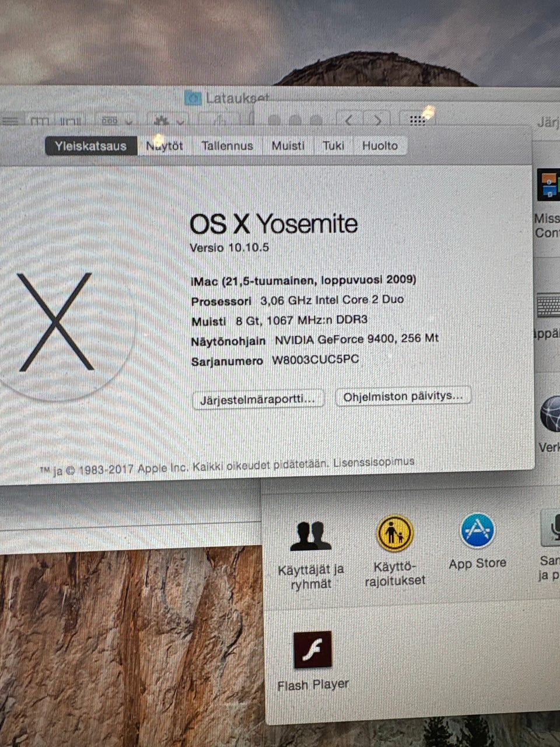Open the Näytöt tab
The height and width of the screenshot is (747, 560).
[x=164, y=146]
